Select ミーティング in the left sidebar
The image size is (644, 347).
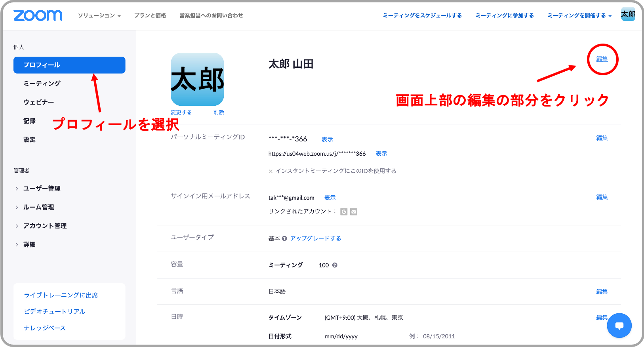tap(42, 84)
